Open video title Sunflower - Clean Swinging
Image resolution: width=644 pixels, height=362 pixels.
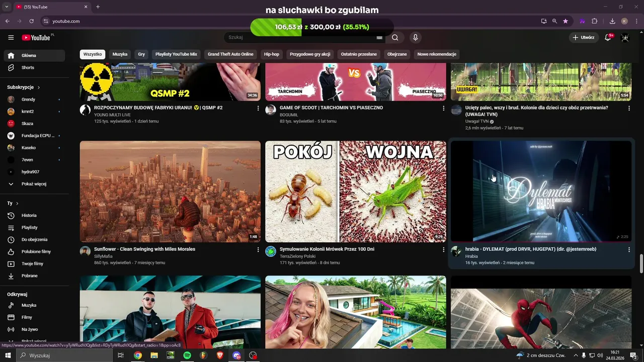coord(144,249)
